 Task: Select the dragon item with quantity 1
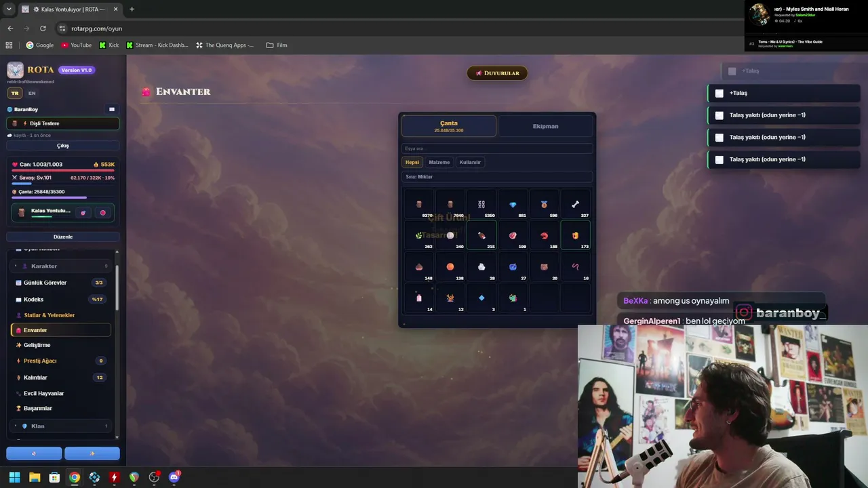point(513,298)
